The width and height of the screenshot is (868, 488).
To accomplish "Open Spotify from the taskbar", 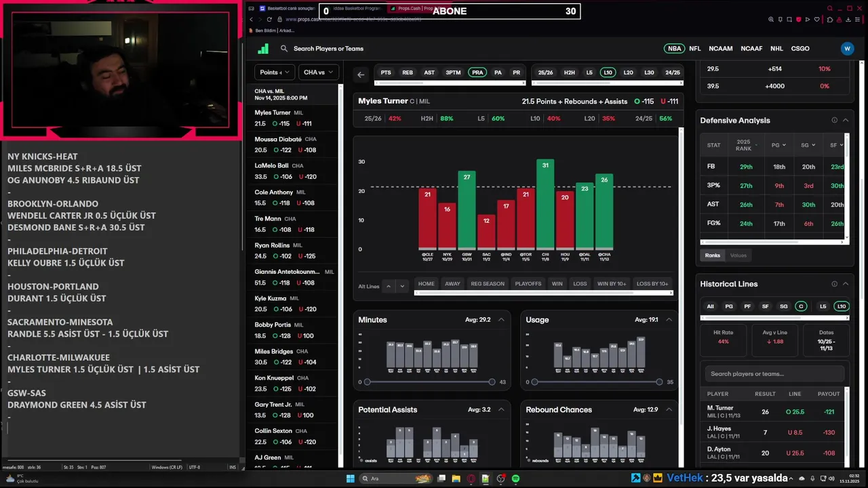I will click(x=515, y=479).
